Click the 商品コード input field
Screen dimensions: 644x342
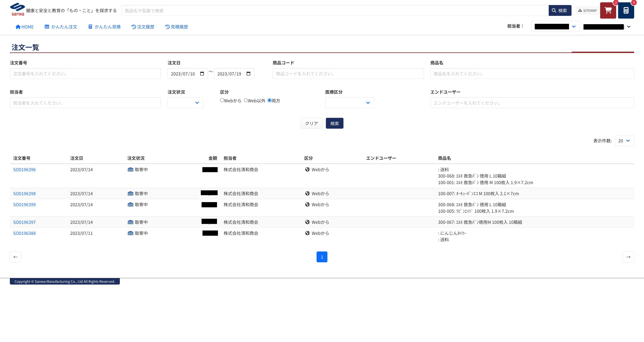point(348,74)
